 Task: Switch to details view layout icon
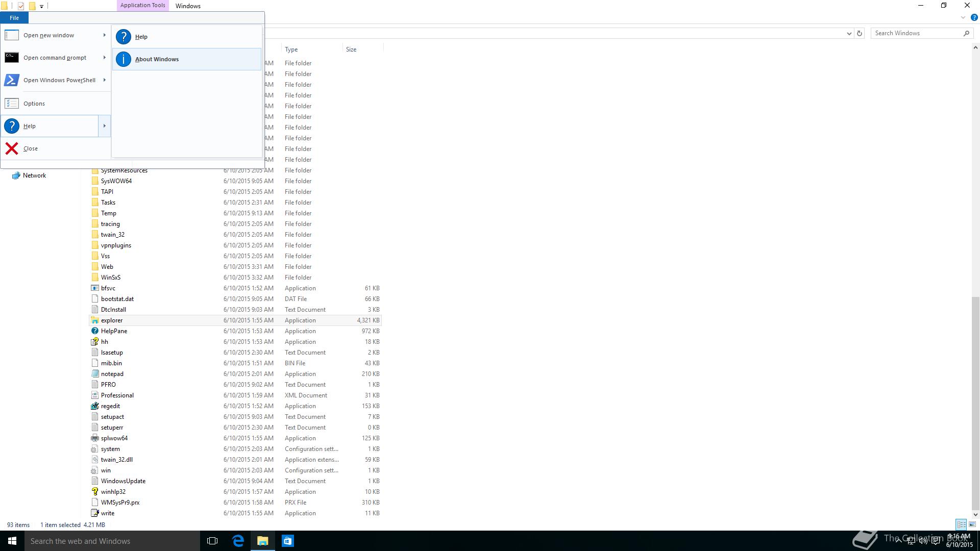[961, 524]
